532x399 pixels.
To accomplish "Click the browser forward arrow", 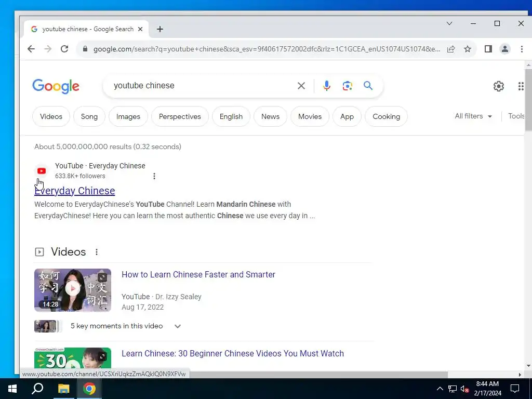I will tap(48, 49).
